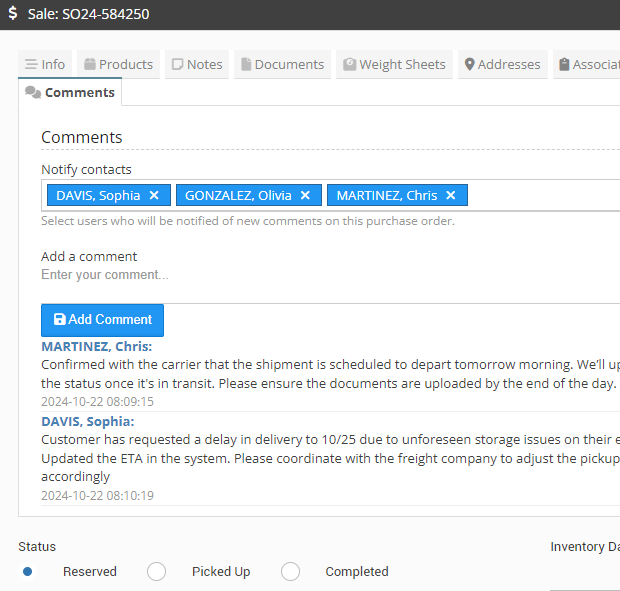Open the Weight Sheets tab

point(394,64)
